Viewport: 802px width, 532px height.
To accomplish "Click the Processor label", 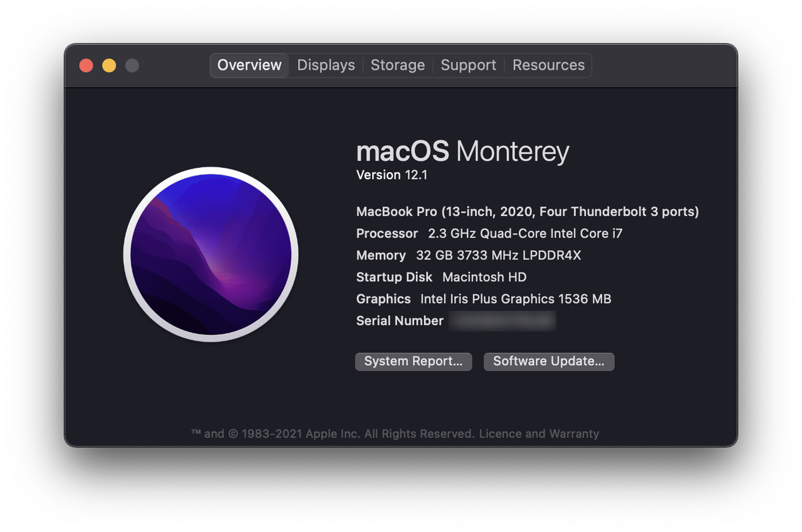I will point(387,234).
